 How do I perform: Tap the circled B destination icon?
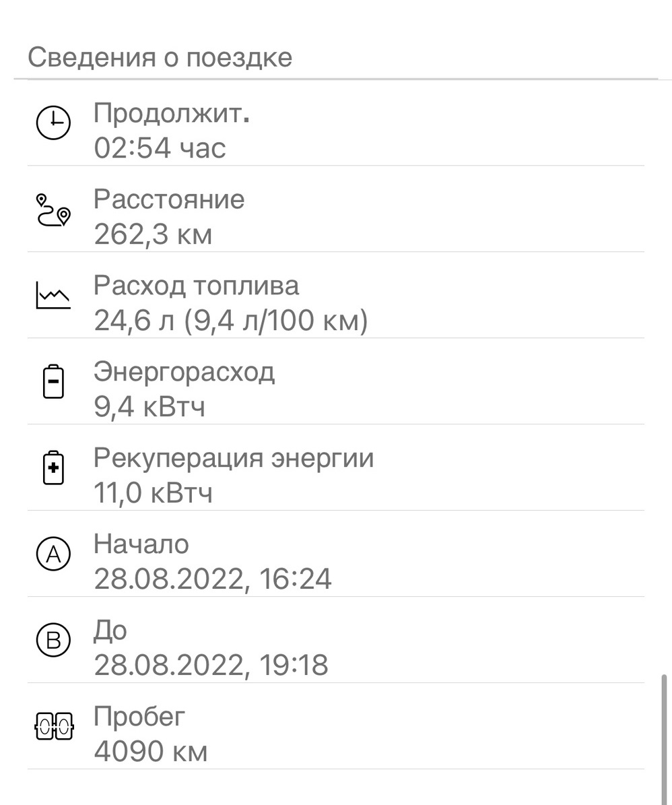[53, 640]
